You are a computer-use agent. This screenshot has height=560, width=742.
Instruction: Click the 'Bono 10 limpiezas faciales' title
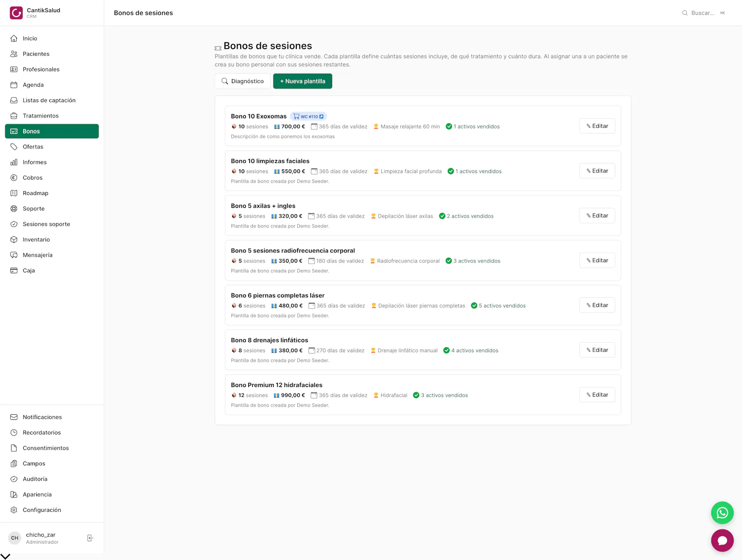[270, 161]
